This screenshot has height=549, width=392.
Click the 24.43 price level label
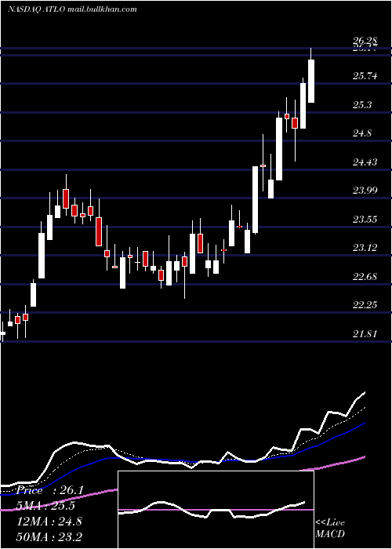coord(365,162)
